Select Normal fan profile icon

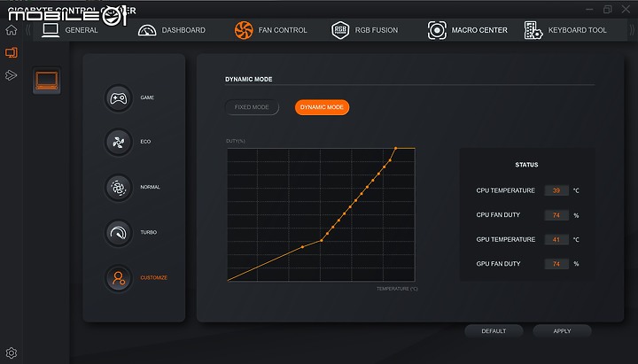click(x=119, y=188)
